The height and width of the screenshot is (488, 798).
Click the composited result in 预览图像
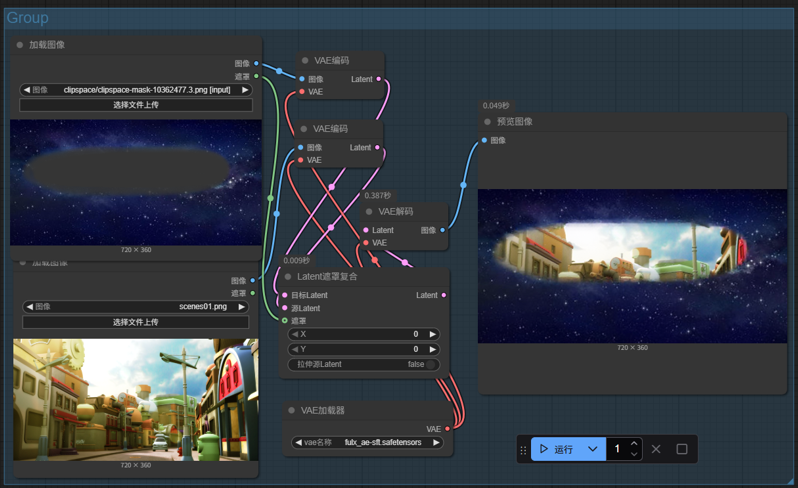click(632, 266)
